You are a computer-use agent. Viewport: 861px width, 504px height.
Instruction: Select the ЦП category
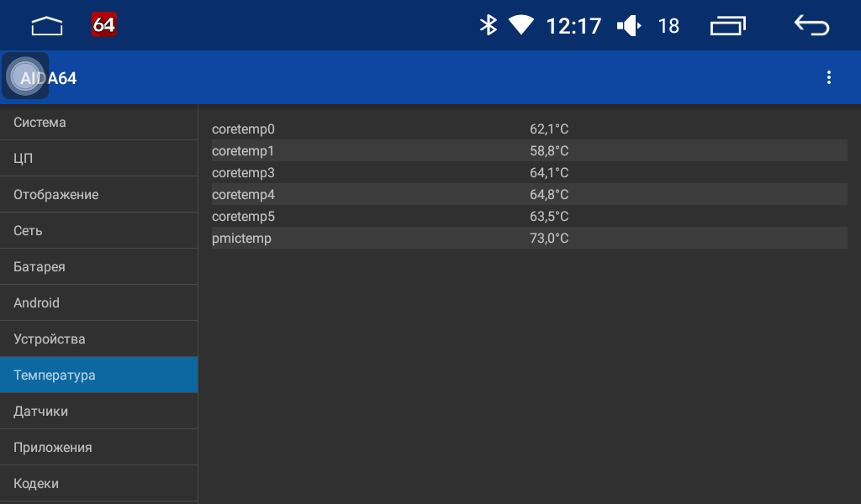98,159
